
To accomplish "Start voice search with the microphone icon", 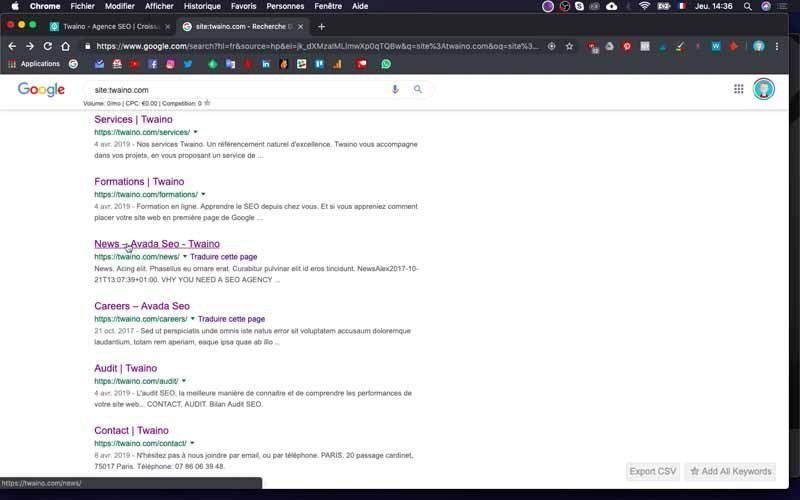I will (395, 90).
